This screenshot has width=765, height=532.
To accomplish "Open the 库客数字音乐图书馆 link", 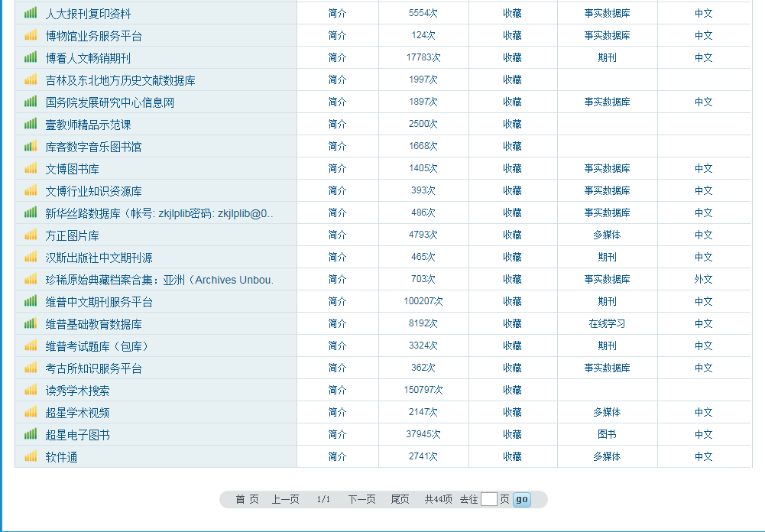I will click(94, 147).
